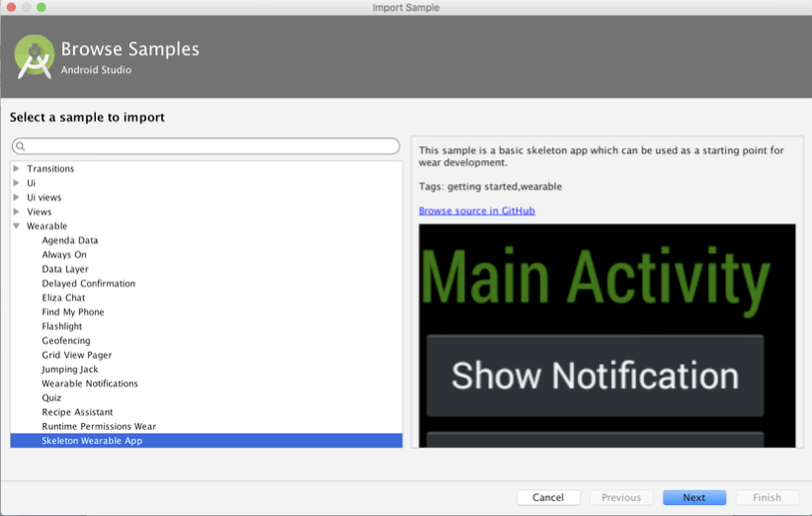Screen dimensions: 812x516
Task: Collapse the Wearable category
Action: 17,226
